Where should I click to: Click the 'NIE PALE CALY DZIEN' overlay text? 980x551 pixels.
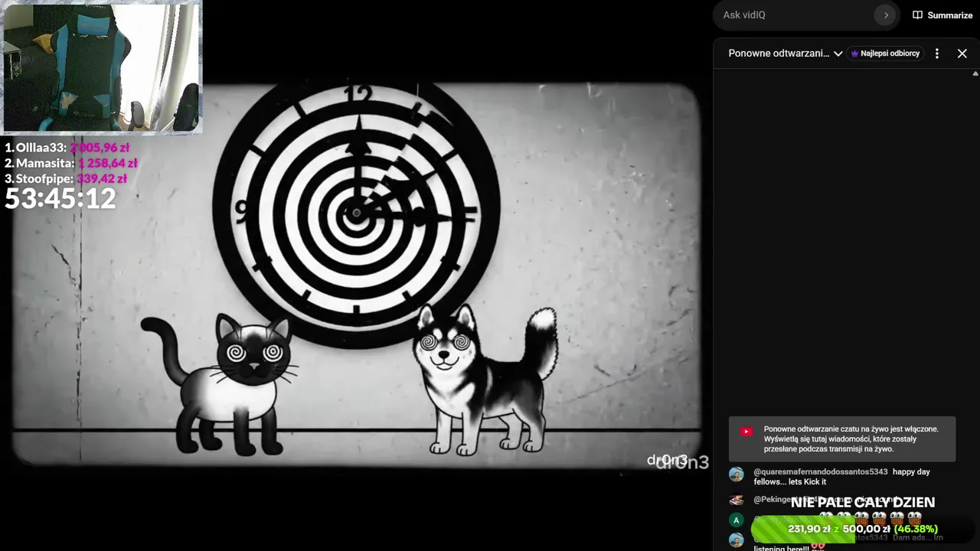[x=863, y=503]
